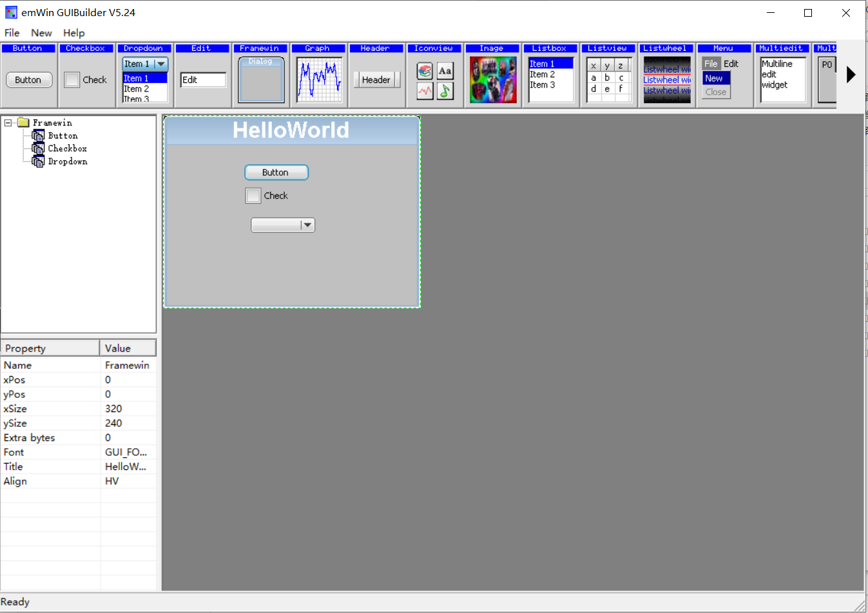Select Button in the widget tree
Image resolution: width=868 pixels, height=613 pixels.
63,136
